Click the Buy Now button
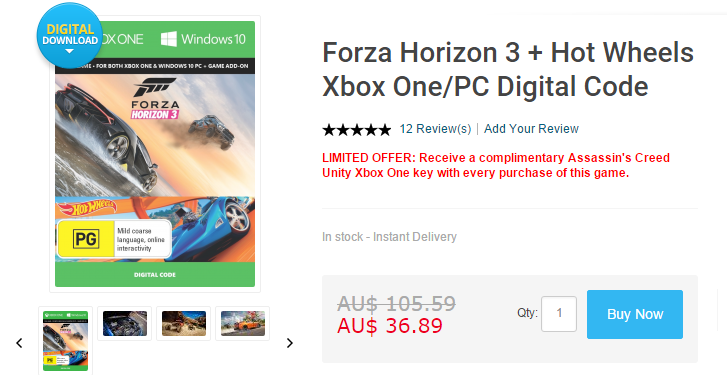The height and width of the screenshot is (375, 727). (635, 314)
